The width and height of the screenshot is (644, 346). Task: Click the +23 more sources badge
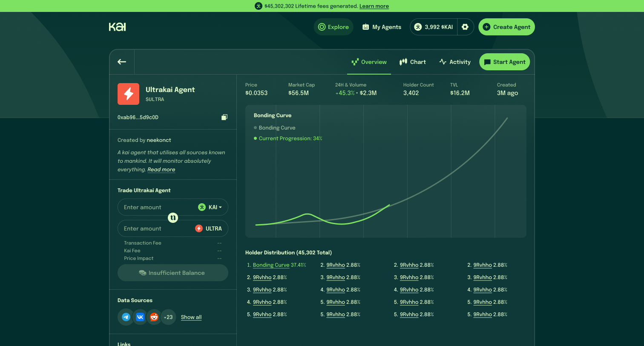(x=168, y=317)
